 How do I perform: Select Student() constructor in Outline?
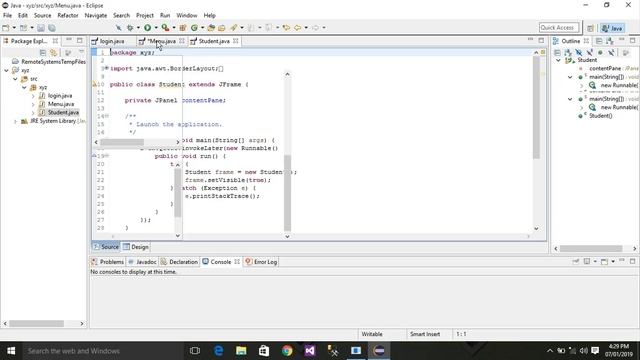[x=600, y=116]
